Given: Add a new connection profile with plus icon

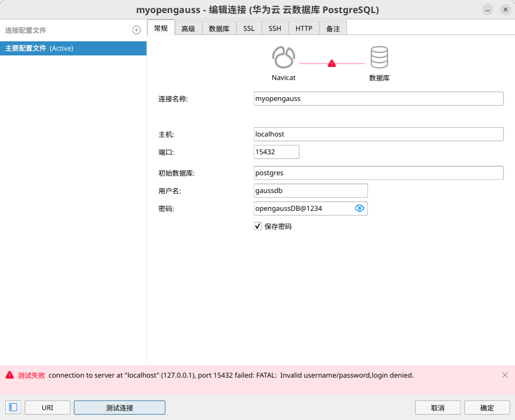Looking at the screenshot, I should click(x=136, y=30).
